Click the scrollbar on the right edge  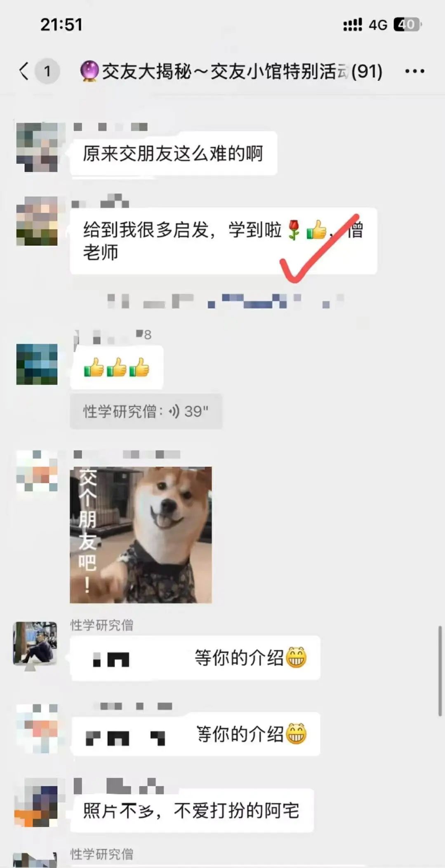pyautogui.click(x=440, y=671)
